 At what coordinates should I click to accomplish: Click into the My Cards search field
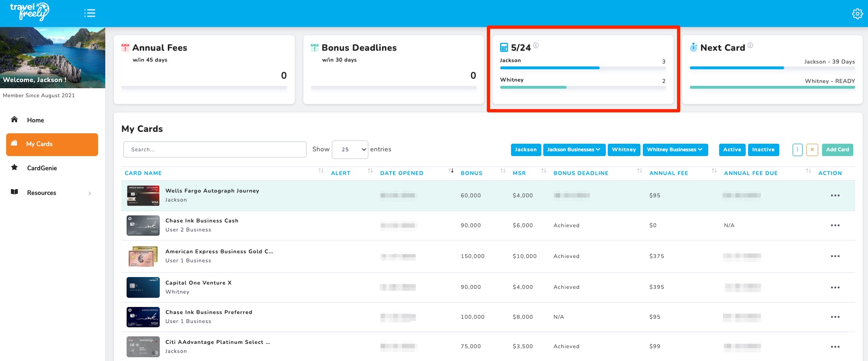coord(214,149)
